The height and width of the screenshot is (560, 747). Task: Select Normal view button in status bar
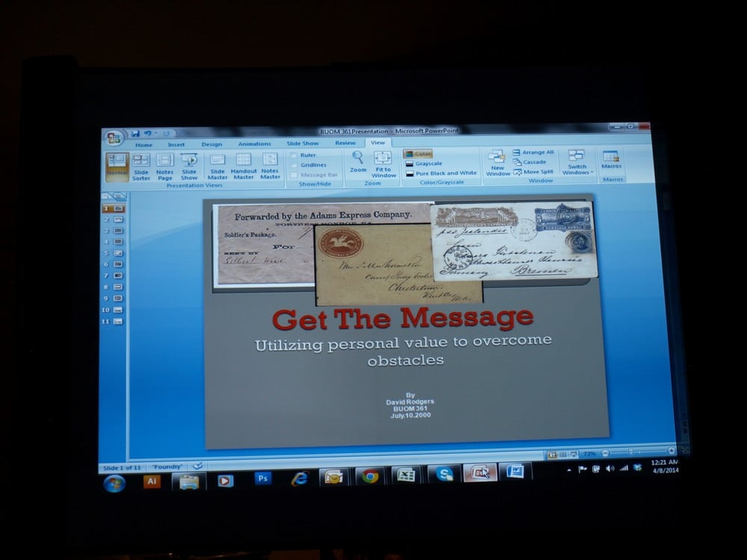[x=552, y=455]
